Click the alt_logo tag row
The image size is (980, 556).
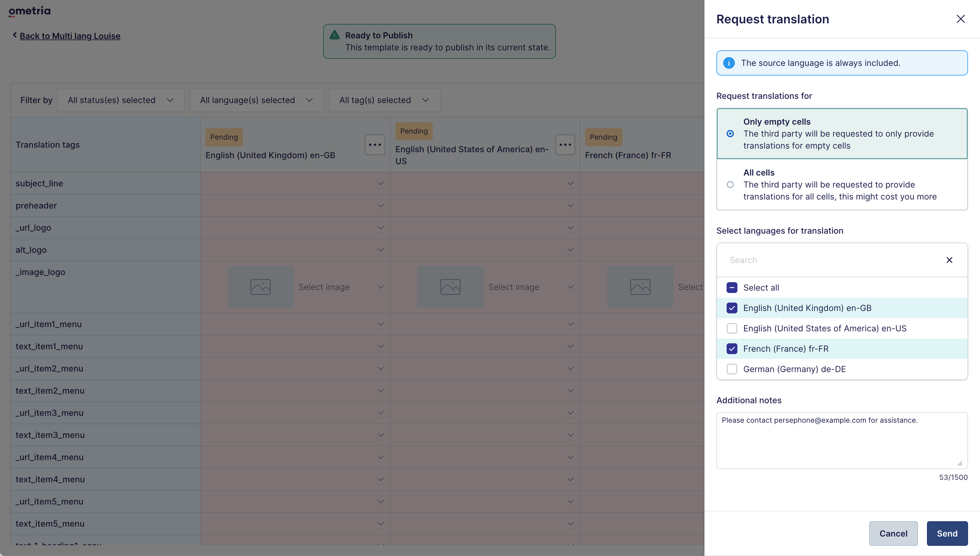tap(105, 250)
